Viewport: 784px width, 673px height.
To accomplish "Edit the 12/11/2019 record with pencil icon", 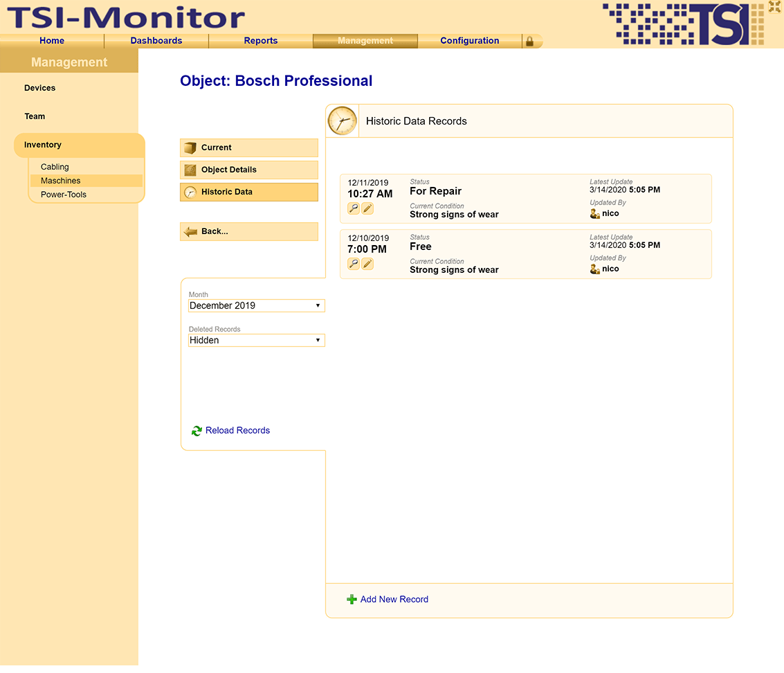I will click(x=367, y=208).
